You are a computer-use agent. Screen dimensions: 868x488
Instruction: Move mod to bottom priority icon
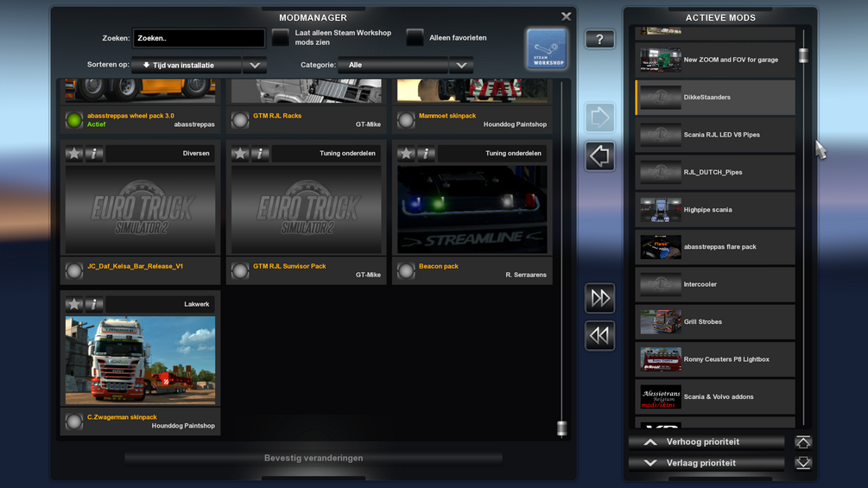click(x=803, y=463)
